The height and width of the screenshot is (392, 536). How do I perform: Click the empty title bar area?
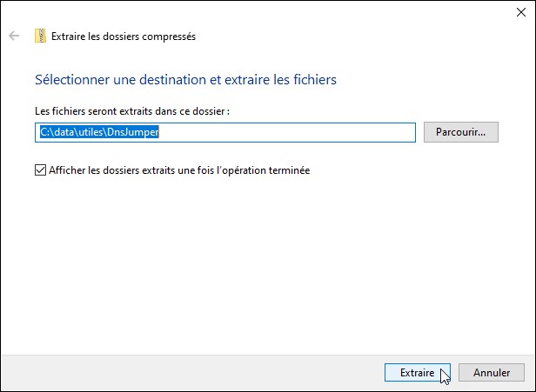(x=261, y=11)
